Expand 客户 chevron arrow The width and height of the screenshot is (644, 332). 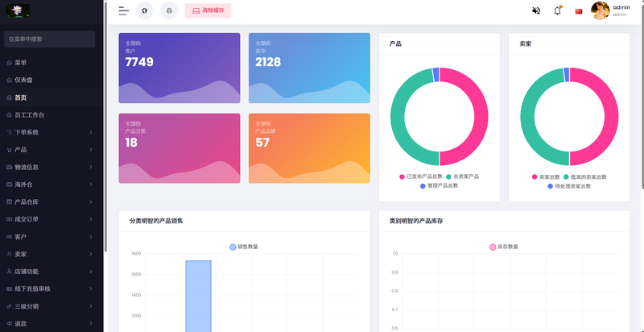[91, 237]
